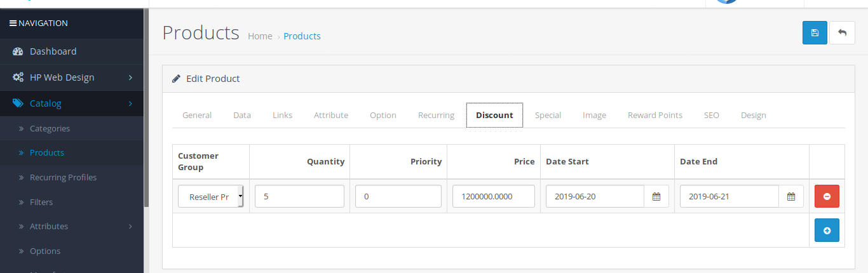Viewport: 868px width, 273px height.
Task: Click the Price input field
Action: [493, 196]
